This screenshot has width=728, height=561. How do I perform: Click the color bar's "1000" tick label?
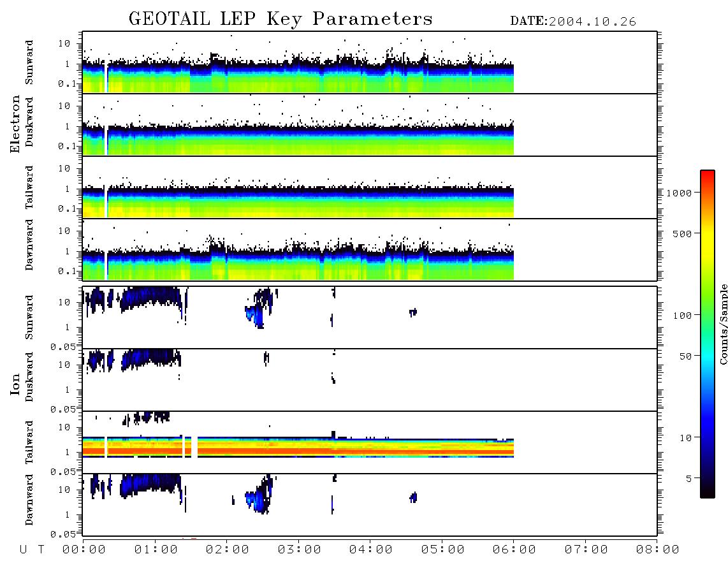click(680, 193)
